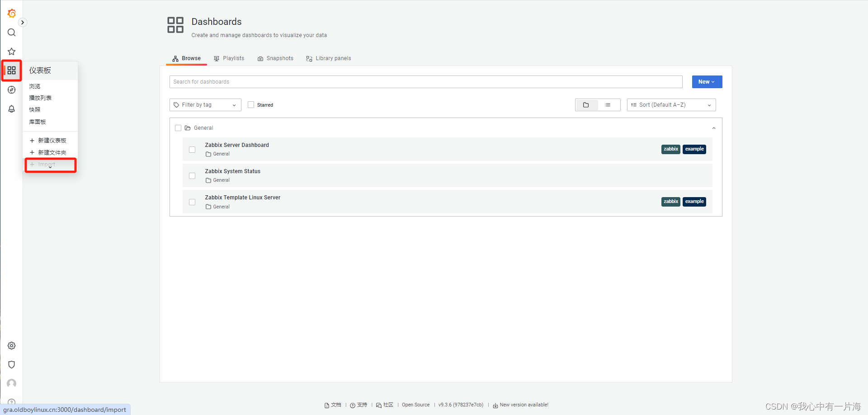This screenshot has height=415, width=868.
Task: Expand the sidebar with the arrow button
Action: point(23,23)
